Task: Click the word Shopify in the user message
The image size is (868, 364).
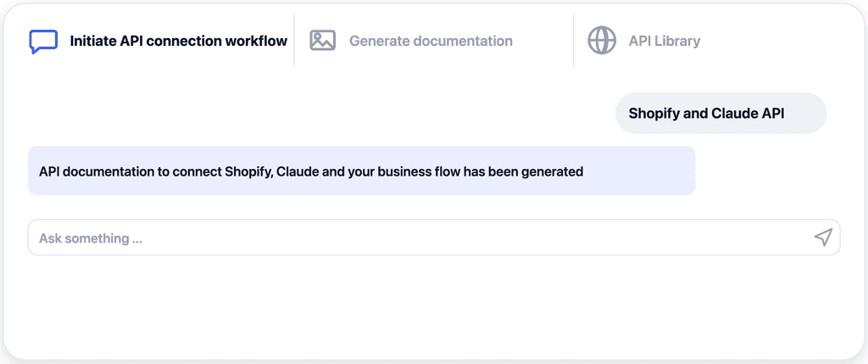Action: click(x=654, y=114)
